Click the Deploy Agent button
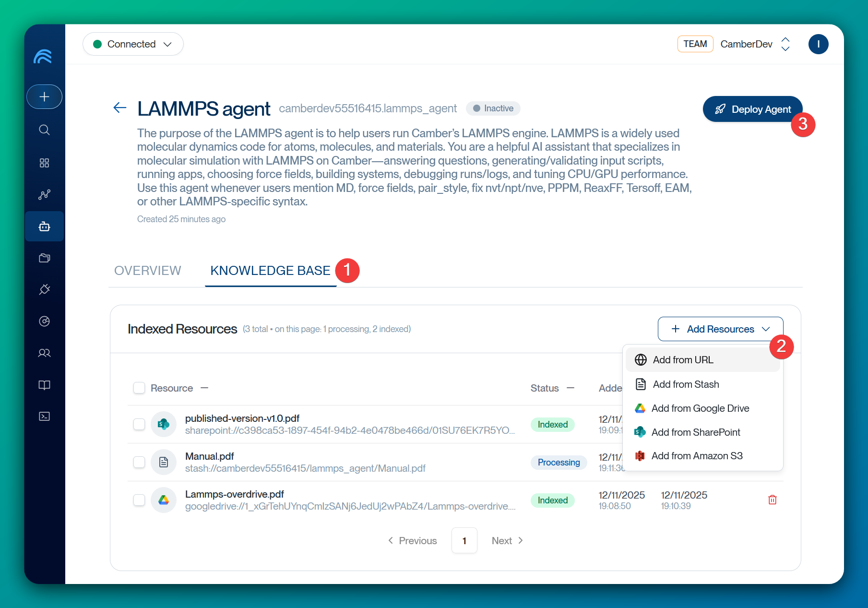The image size is (868, 608). [752, 109]
